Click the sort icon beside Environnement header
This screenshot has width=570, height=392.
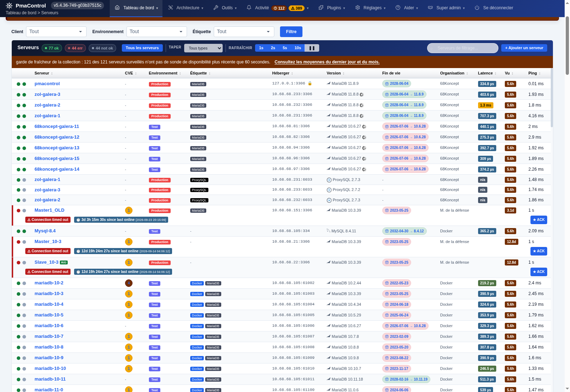click(180, 73)
